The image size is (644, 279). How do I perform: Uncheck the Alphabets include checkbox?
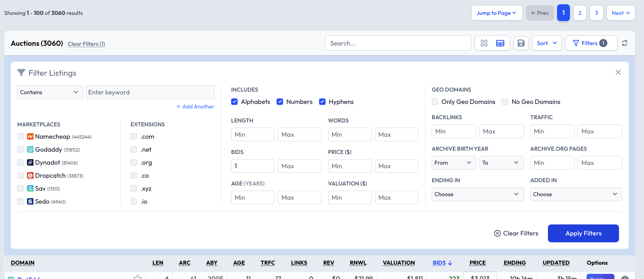234,102
